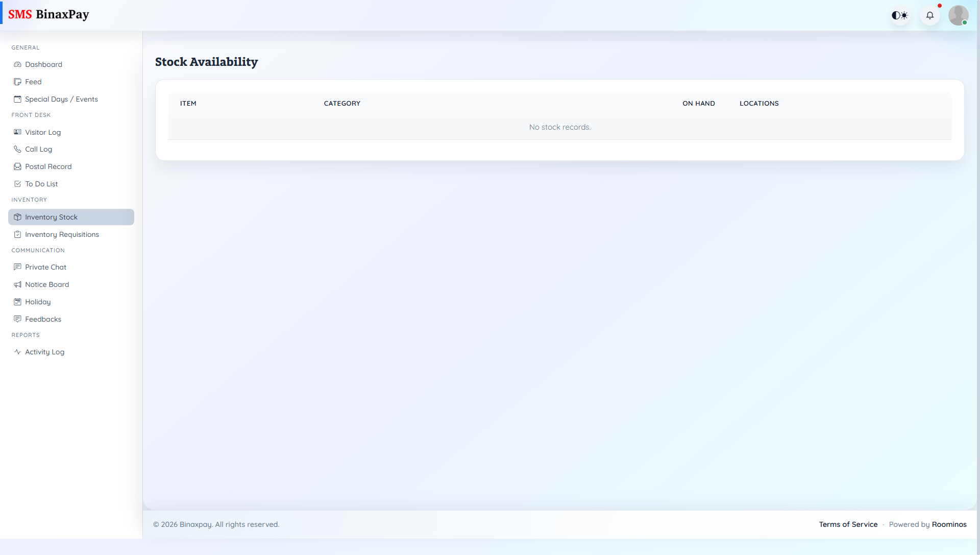Select the Dashboard icon in the sidebar
This screenshot has width=980, height=555.
pyautogui.click(x=17, y=64)
